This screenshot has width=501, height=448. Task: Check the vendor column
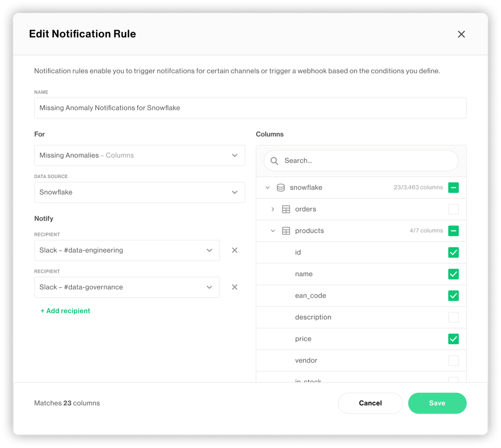click(x=453, y=360)
